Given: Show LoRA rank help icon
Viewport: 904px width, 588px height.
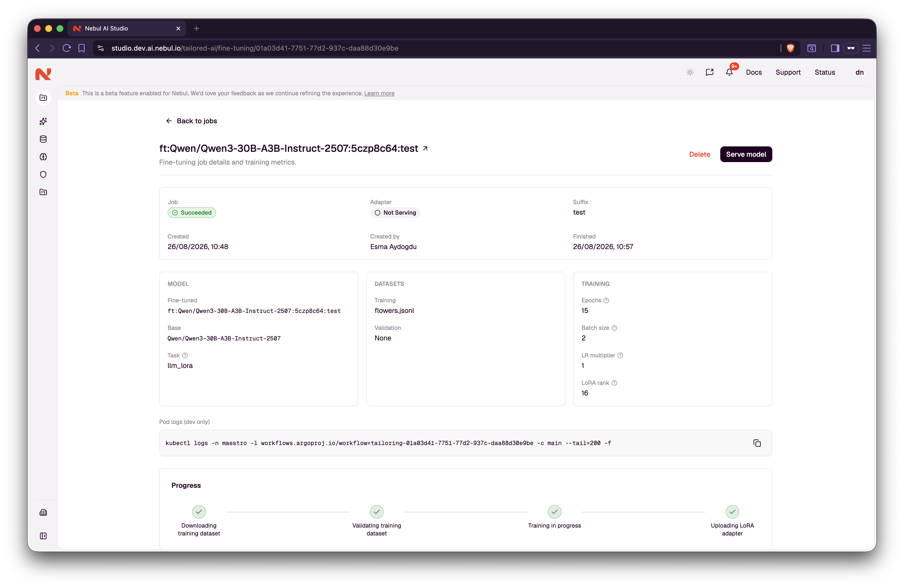Looking at the screenshot, I should point(614,383).
